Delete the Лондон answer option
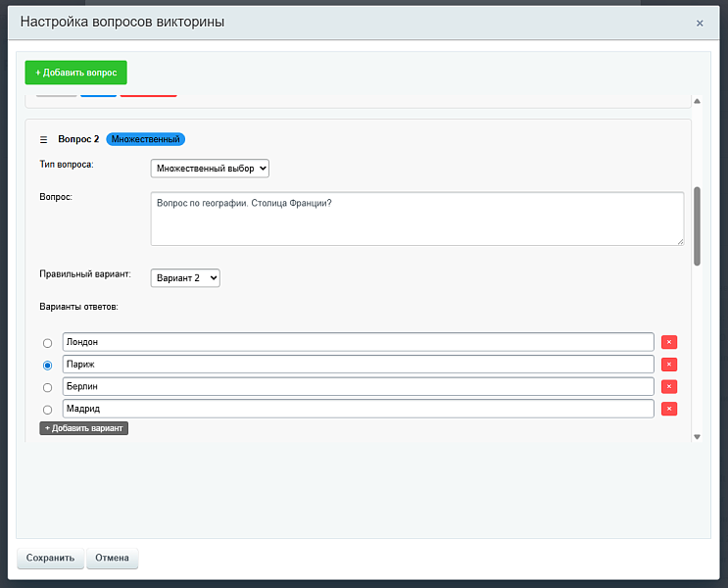 click(x=669, y=342)
